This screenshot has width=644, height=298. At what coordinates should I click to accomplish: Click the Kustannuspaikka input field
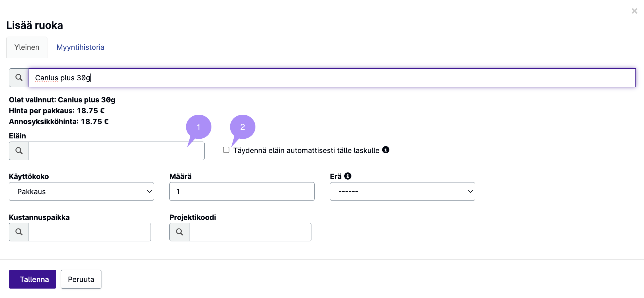pyautogui.click(x=90, y=232)
